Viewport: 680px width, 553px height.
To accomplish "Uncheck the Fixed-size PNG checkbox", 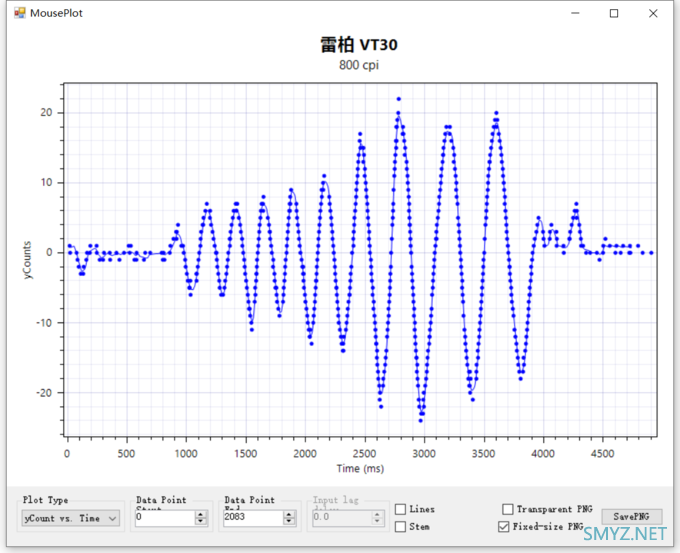I will (x=504, y=527).
